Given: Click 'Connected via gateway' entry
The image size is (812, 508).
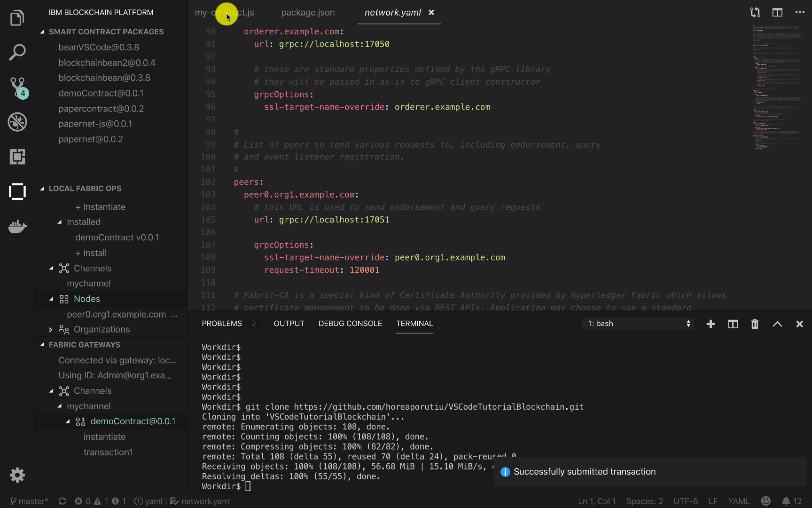Looking at the screenshot, I should (x=117, y=360).
